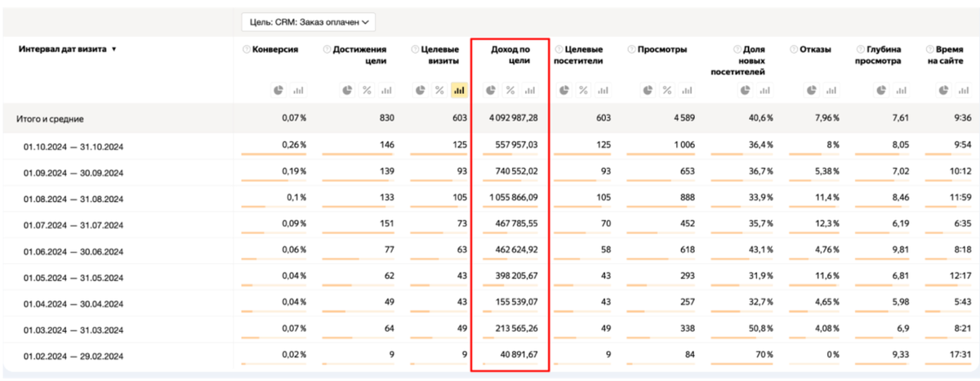980x381 pixels.
Task: Show bar chart for Целевые посетители column
Action: [603, 90]
